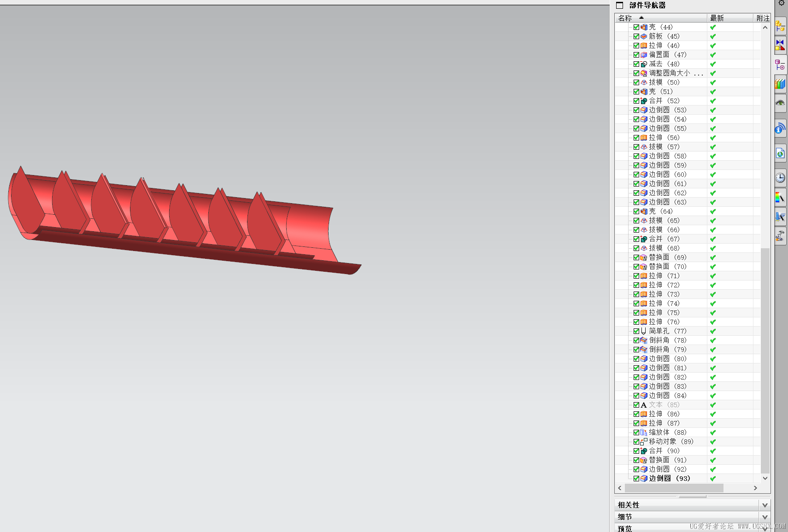Image resolution: width=788 pixels, height=532 pixels.
Task: Click the extrude icon for 拉伸 (46)
Action: [644, 46]
